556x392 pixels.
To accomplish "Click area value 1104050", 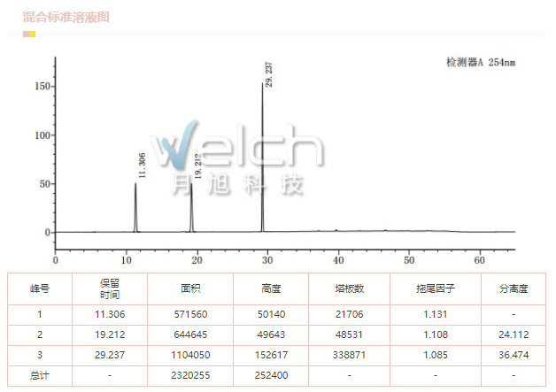I will point(190,355).
